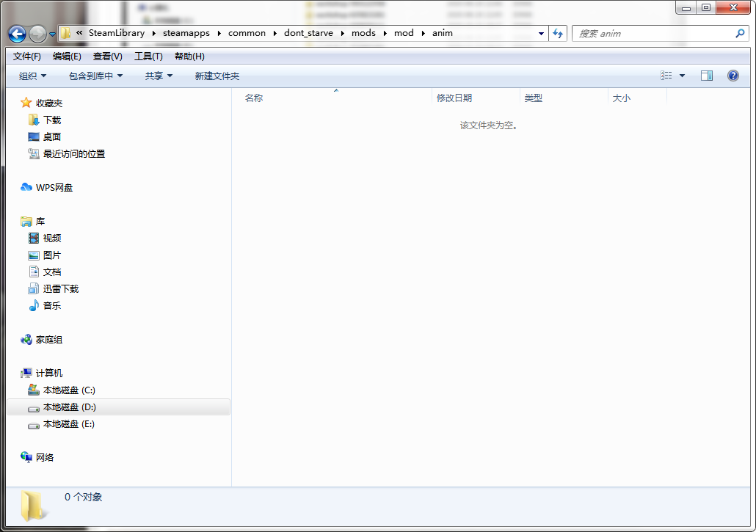Open address bar history dropdown arrow
Viewport: 756px width, 532px height.
542,34
